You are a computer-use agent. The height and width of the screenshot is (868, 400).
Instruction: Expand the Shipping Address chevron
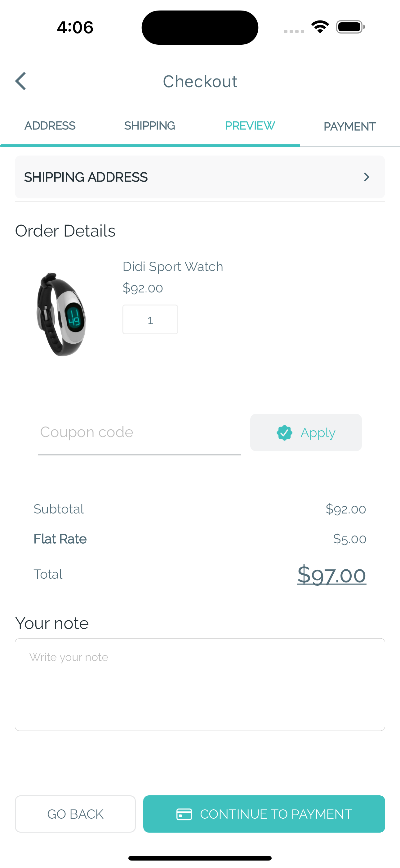click(367, 177)
